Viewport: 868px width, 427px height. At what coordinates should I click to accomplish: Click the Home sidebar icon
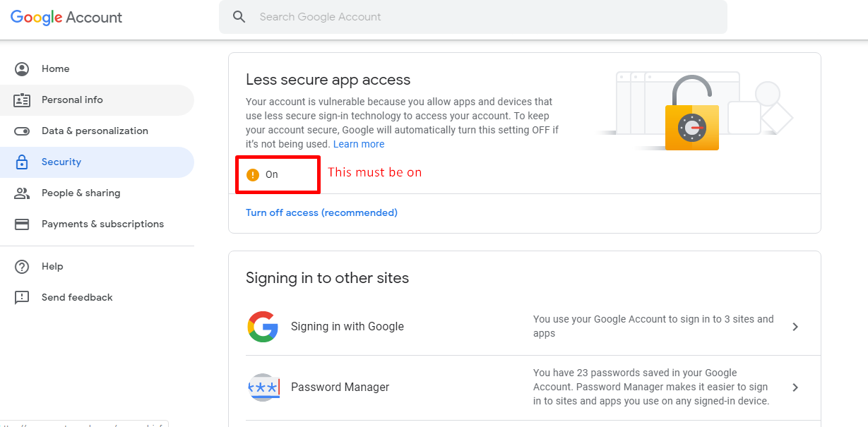click(x=22, y=69)
